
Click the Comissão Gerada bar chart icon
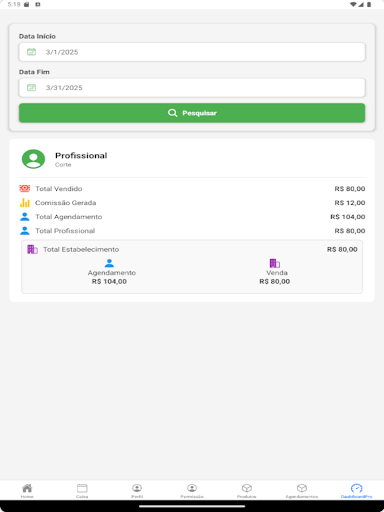(x=25, y=203)
